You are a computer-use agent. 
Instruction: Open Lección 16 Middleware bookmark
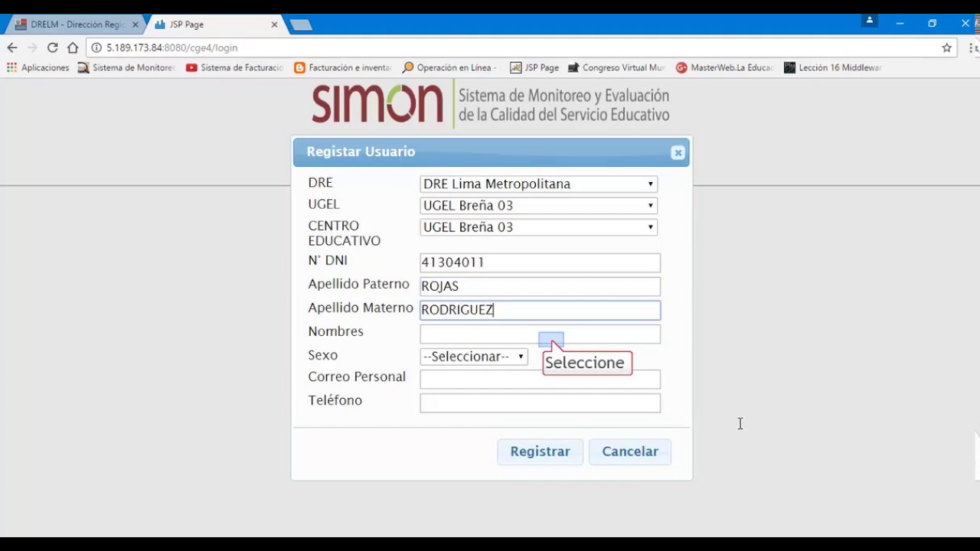833,67
